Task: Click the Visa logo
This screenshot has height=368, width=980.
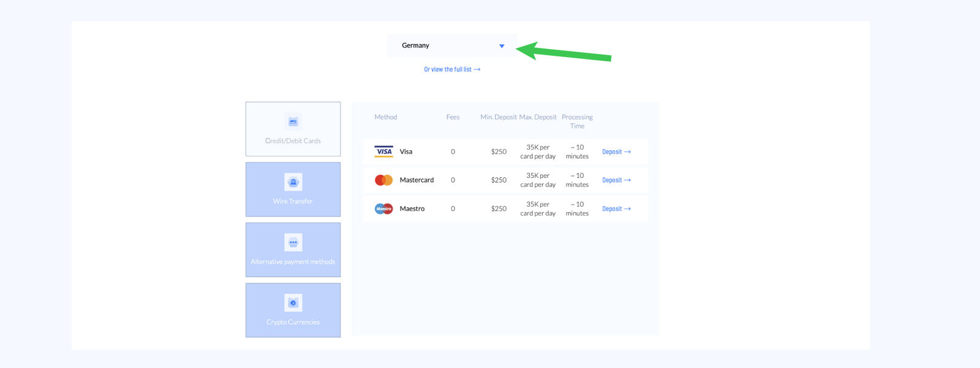Action: click(383, 151)
